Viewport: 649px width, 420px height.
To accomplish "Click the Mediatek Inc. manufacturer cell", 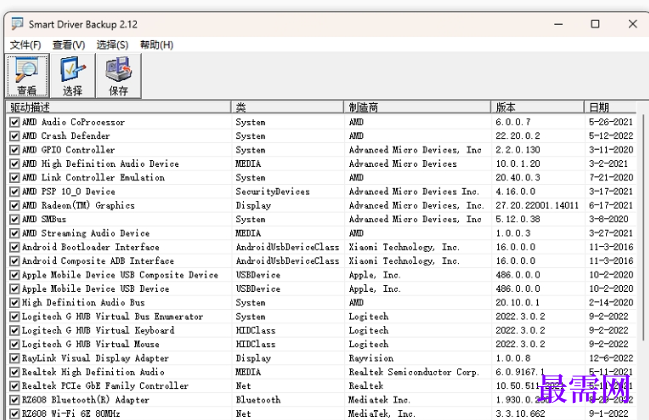I will pos(380,400).
